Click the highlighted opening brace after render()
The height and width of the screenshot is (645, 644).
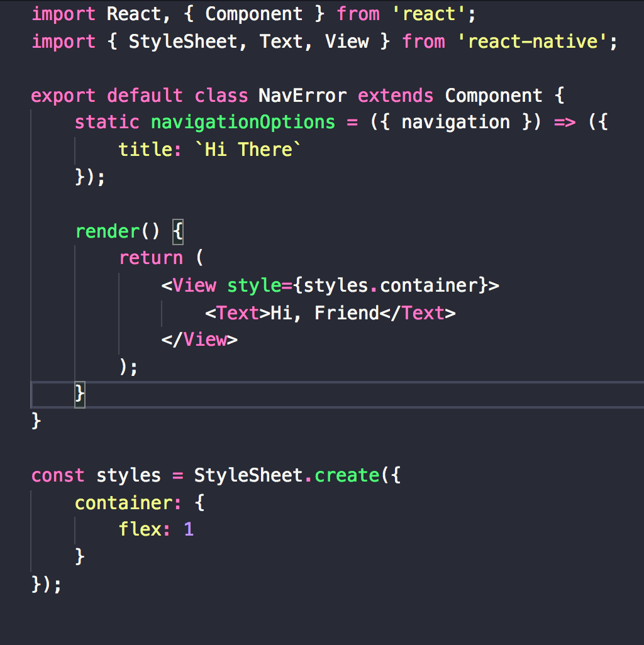tap(178, 231)
